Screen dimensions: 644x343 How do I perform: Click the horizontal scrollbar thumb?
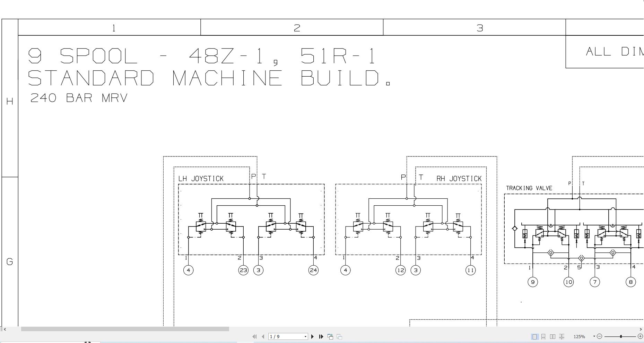click(125, 329)
